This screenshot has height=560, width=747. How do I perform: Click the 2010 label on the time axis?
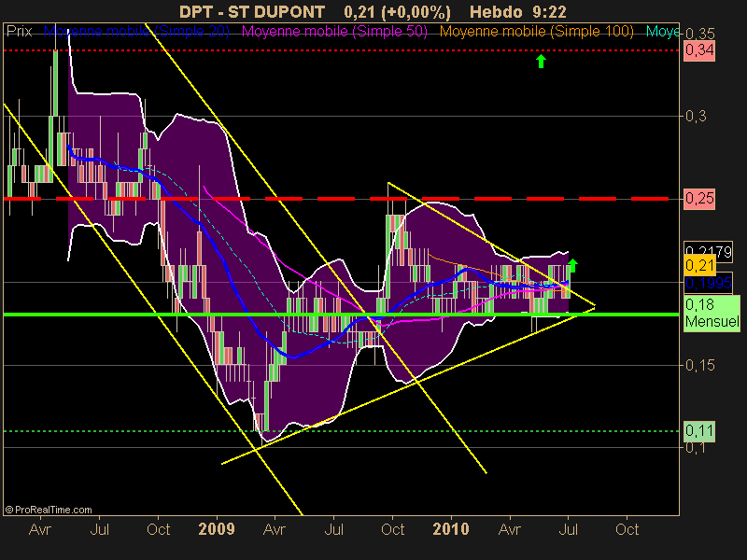(x=451, y=529)
